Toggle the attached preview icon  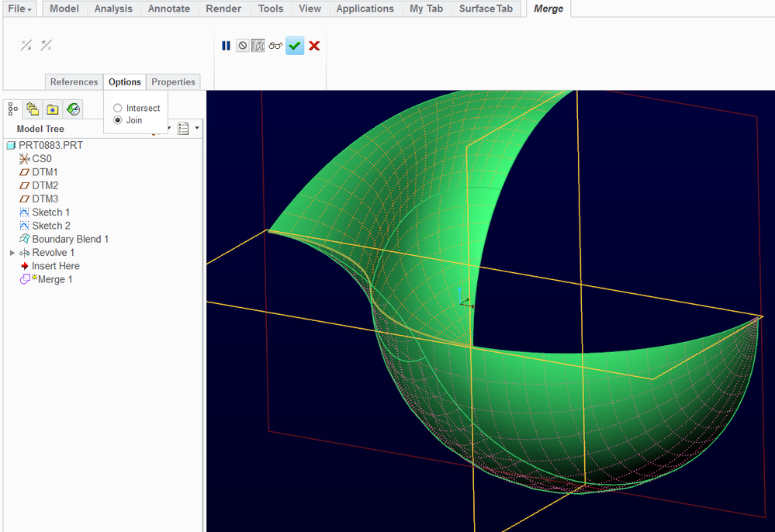(258, 46)
